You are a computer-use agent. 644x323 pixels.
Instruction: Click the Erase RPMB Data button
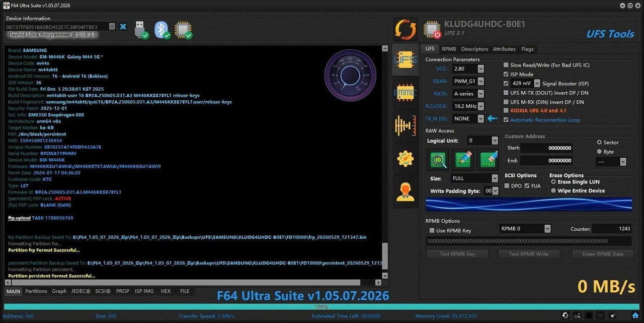point(603,253)
